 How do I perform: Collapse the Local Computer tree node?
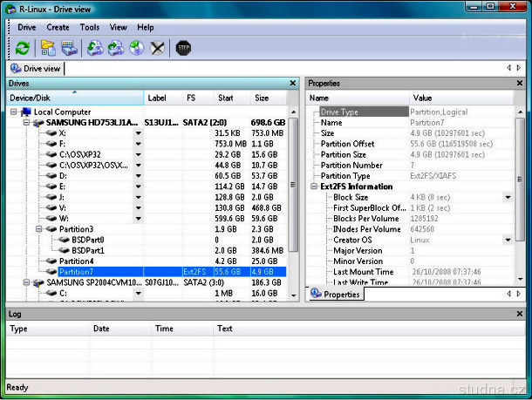coord(13,112)
